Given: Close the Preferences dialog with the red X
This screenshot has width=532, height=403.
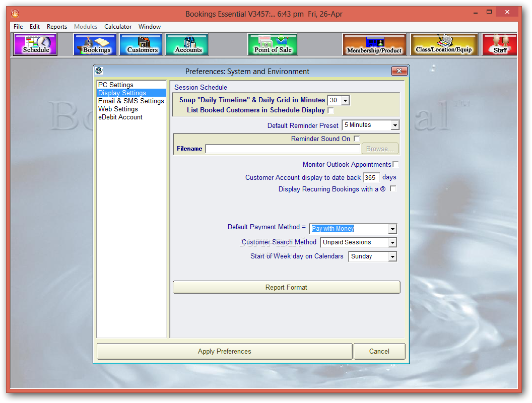Looking at the screenshot, I should pos(400,71).
